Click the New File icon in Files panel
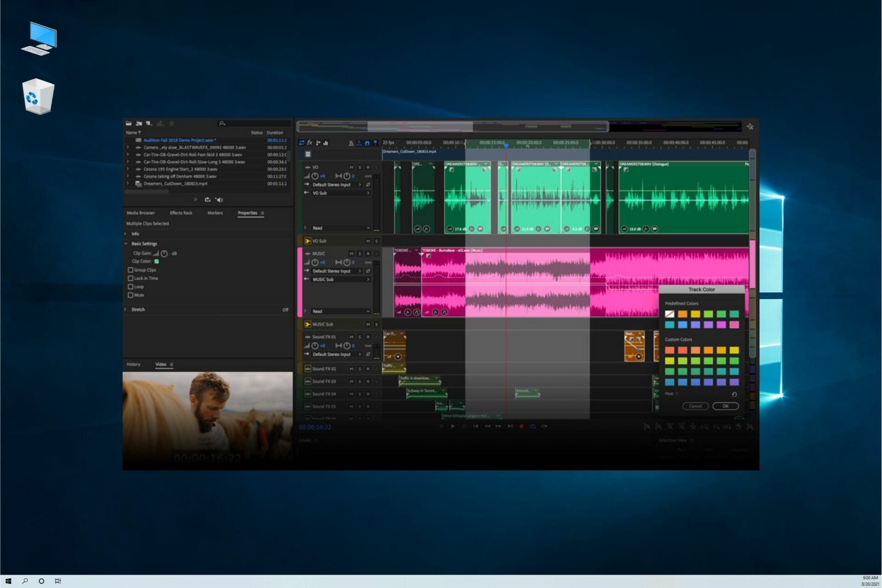This screenshot has width=882, height=588. pos(149,123)
